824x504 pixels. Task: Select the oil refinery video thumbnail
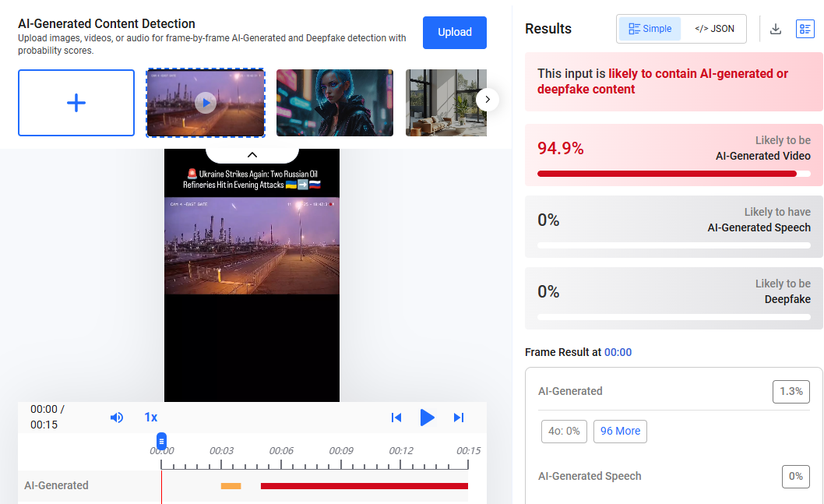[x=206, y=103]
